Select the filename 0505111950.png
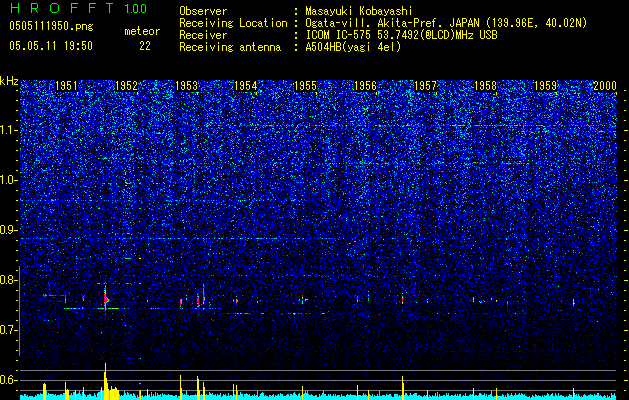629x400 pixels. [x=51, y=27]
